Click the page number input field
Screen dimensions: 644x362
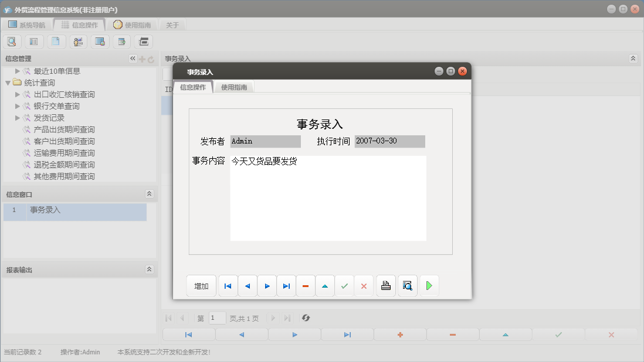(x=217, y=318)
